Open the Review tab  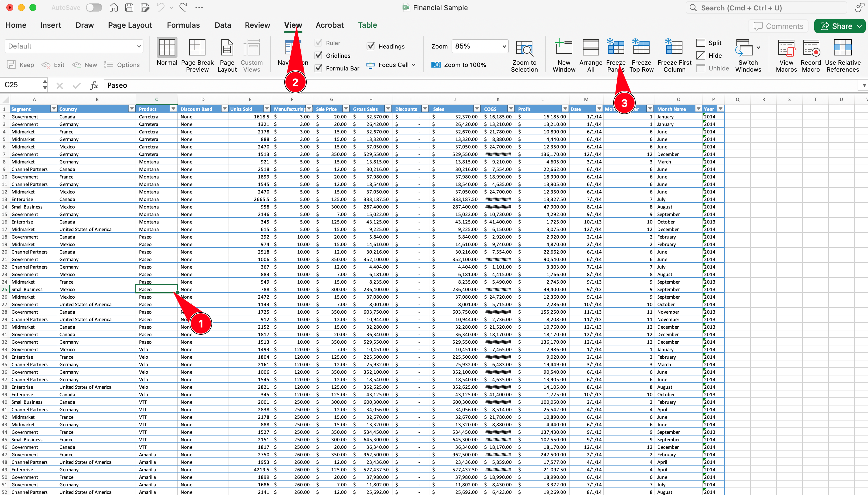click(257, 25)
